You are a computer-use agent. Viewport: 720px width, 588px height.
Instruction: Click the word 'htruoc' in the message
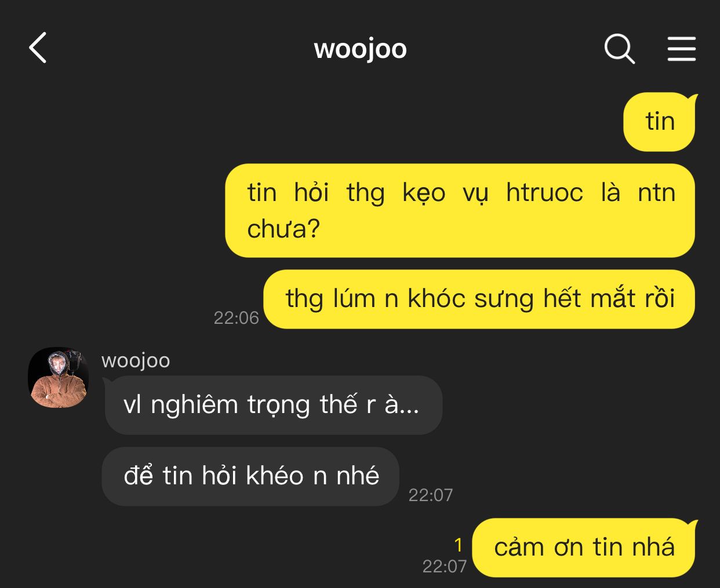click(x=544, y=192)
